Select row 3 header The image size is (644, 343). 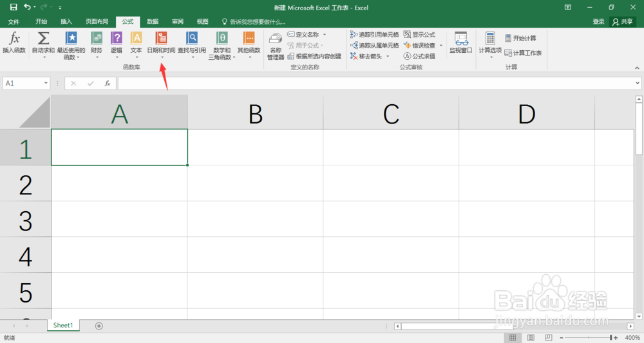[26, 219]
